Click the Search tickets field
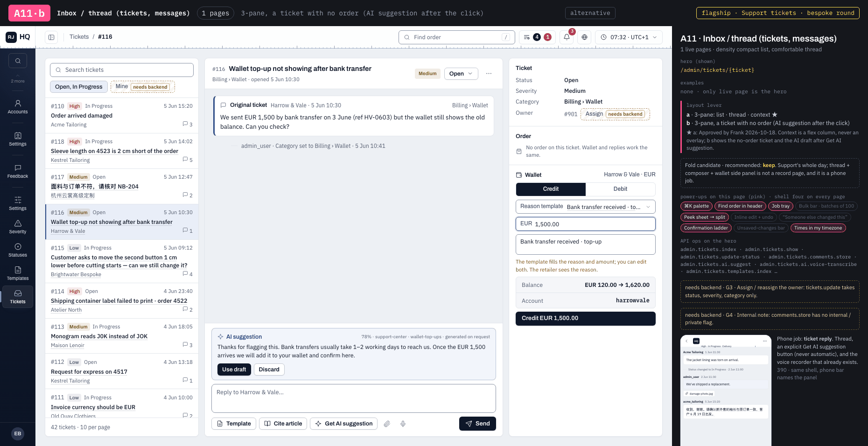Viewport: 868px width, 446px height. pos(122,70)
